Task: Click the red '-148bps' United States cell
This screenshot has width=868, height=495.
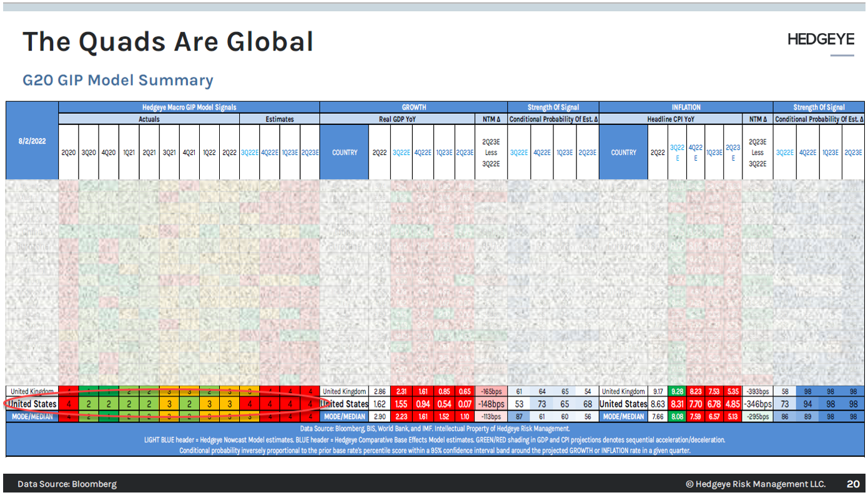Action: (x=491, y=404)
